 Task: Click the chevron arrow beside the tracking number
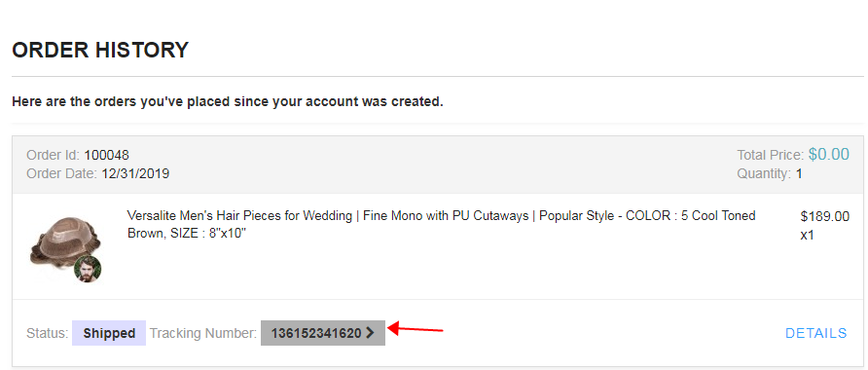(371, 333)
